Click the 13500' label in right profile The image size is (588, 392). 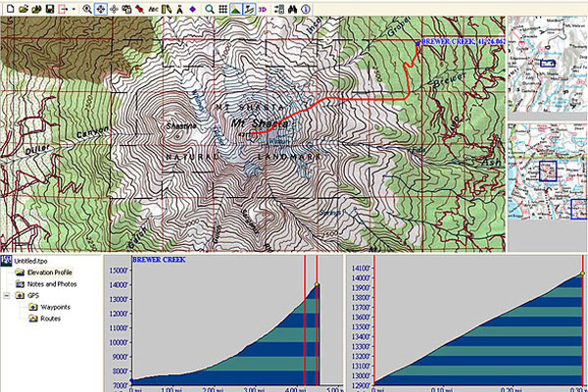pyautogui.click(x=361, y=326)
